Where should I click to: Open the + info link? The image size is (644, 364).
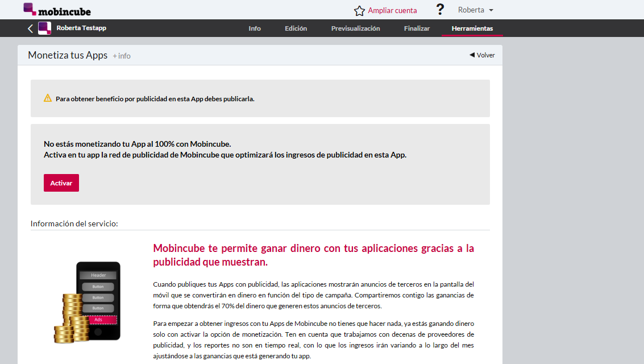tap(122, 56)
